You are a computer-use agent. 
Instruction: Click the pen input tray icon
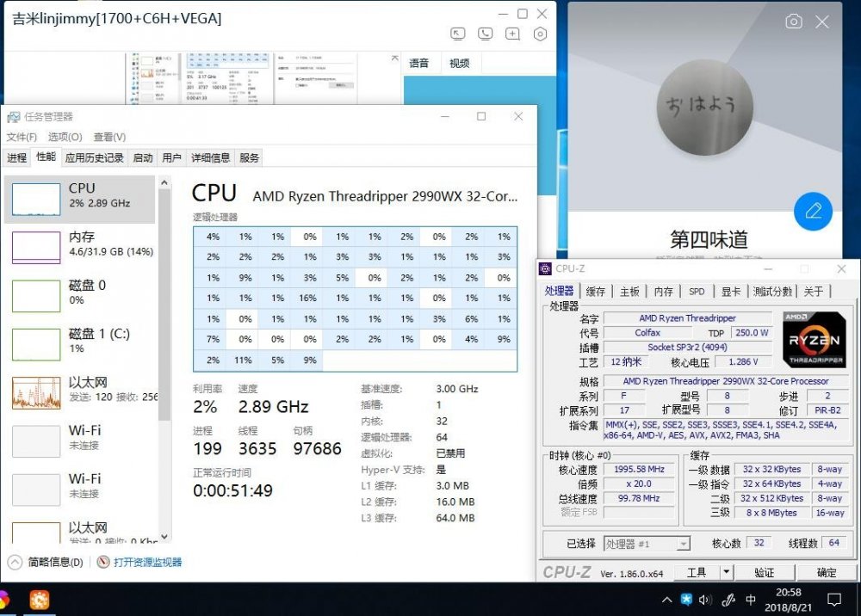point(728,600)
